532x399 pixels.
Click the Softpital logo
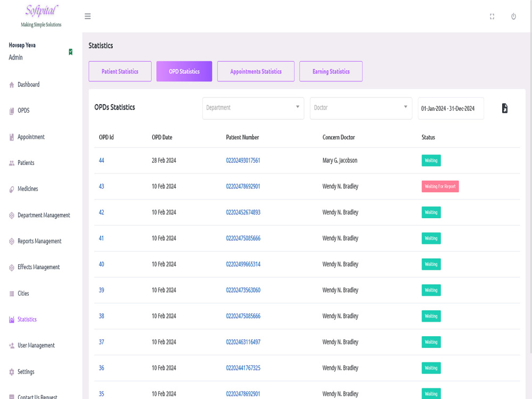pyautogui.click(x=41, y=15)
